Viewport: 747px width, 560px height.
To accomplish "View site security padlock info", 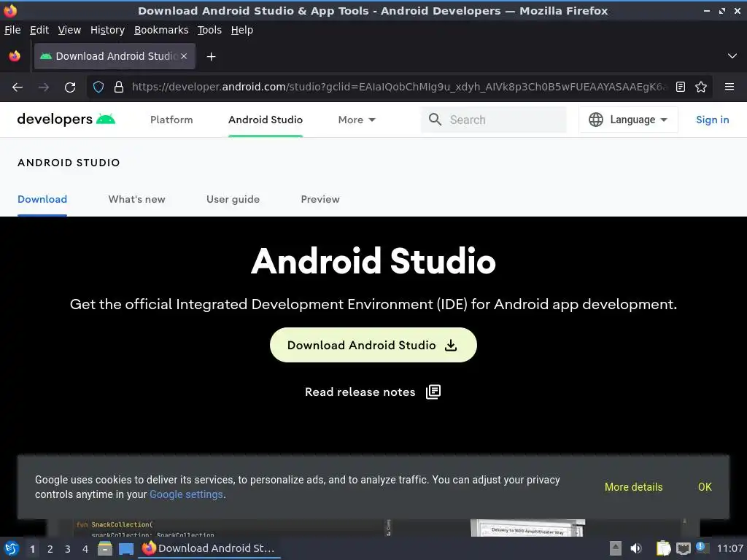I will point(119,87).
